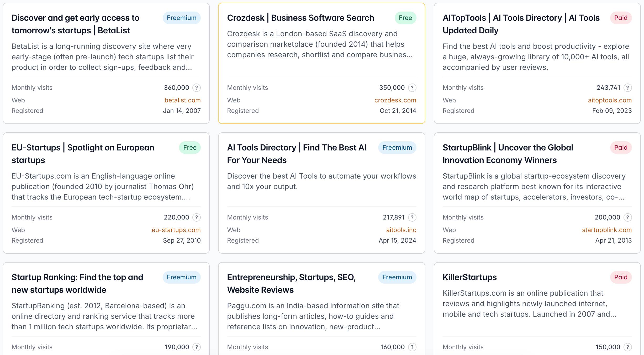Click help icon beside Crozdesk's 350,000 visits

[412, 88]
